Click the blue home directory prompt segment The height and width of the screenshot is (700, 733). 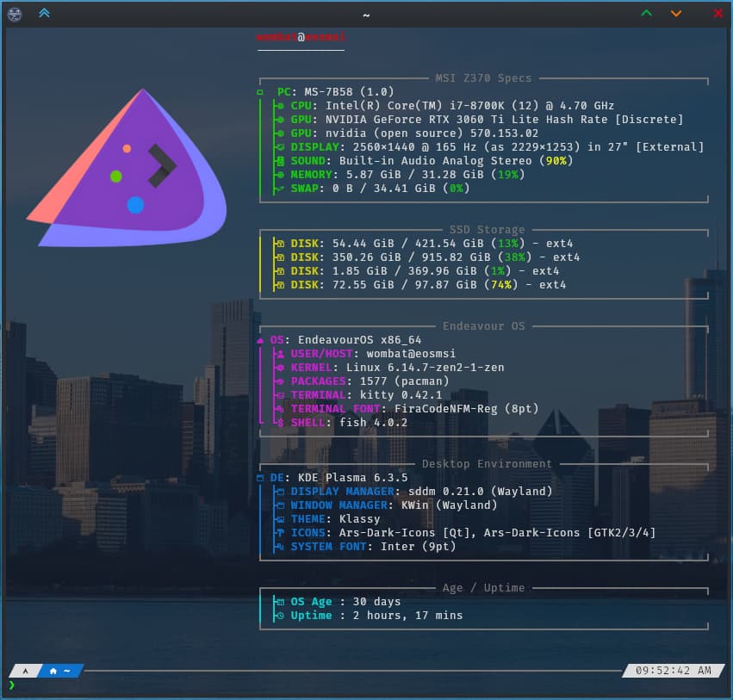tap(61, 671)
